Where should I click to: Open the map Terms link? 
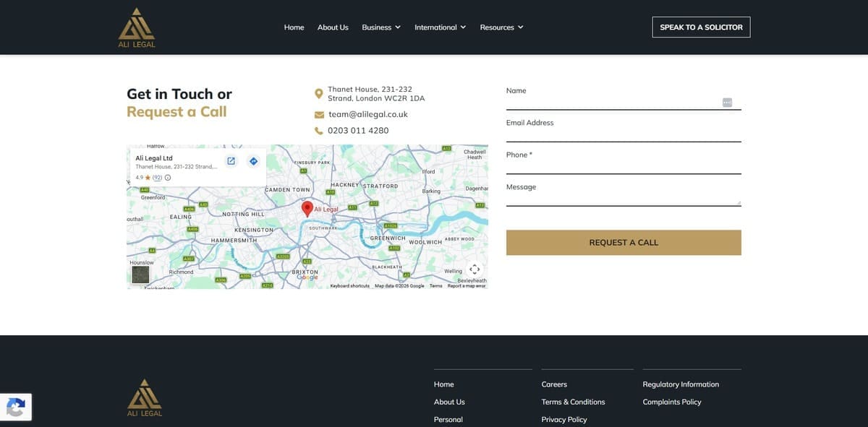(x=435, y=286)
